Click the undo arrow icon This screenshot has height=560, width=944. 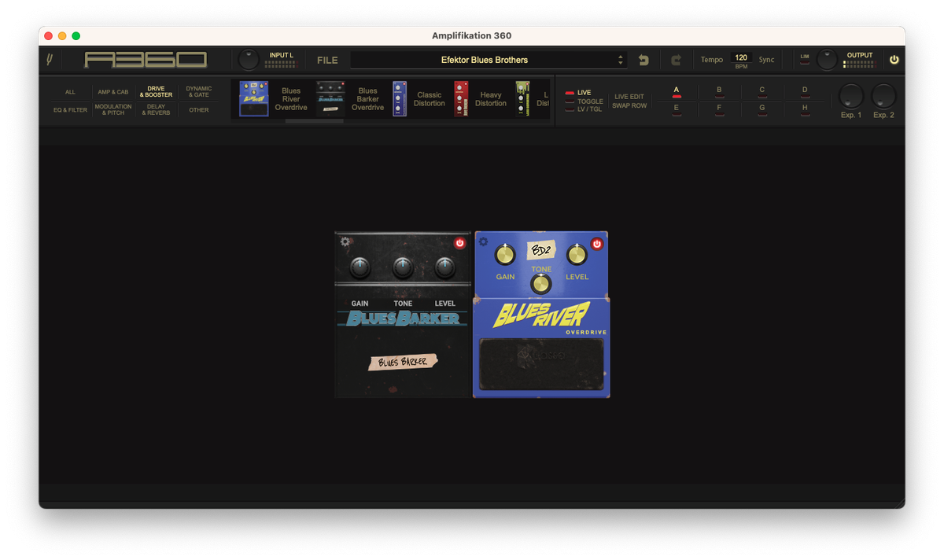[x=643, y=60]
